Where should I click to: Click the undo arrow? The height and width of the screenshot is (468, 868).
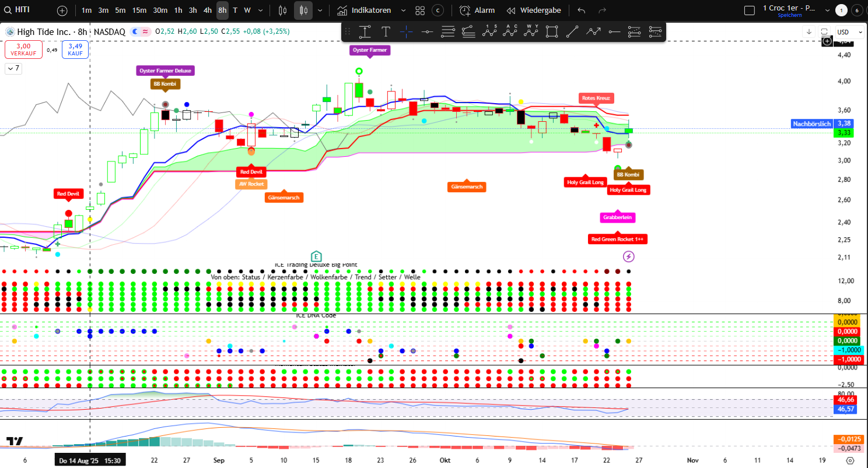click(581, 10)
